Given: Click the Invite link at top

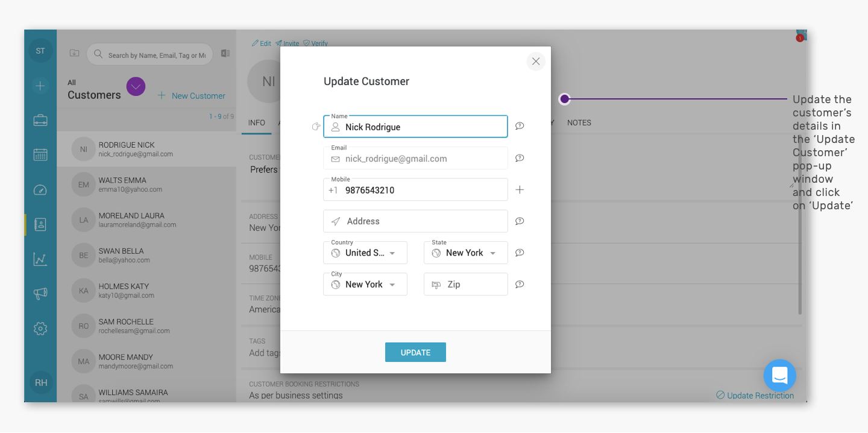Looking at the screenshot, I should [x=288, y=43].
